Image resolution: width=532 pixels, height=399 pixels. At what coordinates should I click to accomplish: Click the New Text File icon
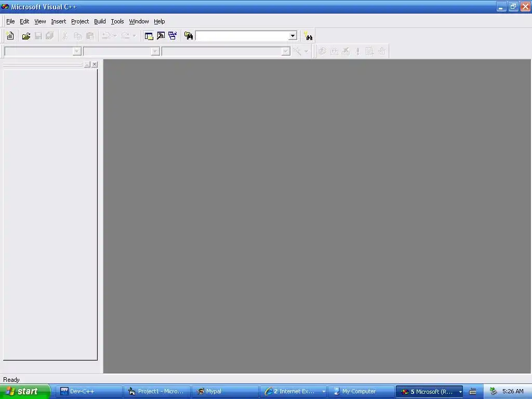10,36
